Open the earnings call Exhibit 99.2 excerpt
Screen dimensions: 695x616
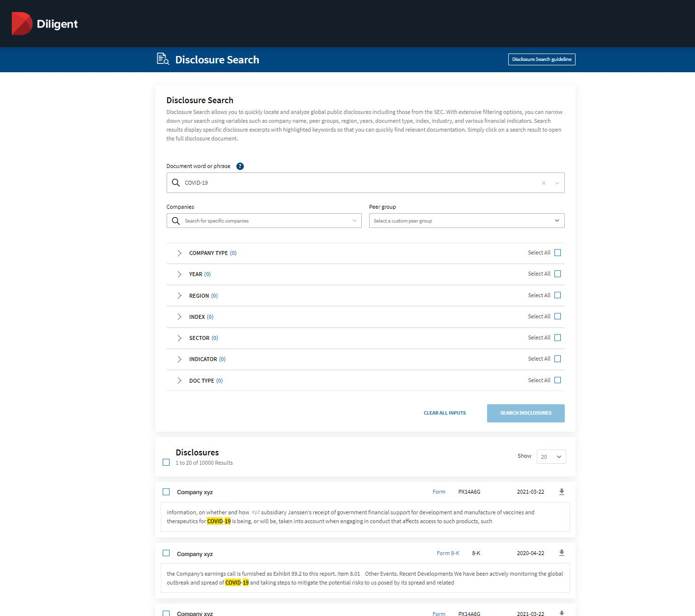tap(365, 578)
